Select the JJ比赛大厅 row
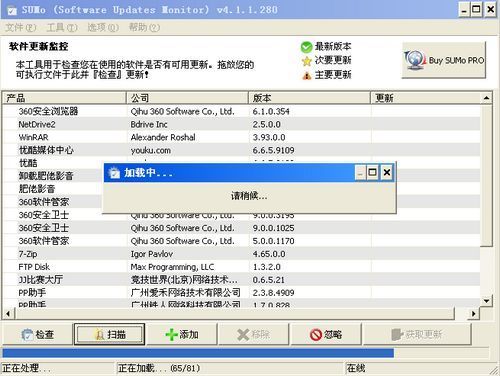 click(x=242, y=280)
